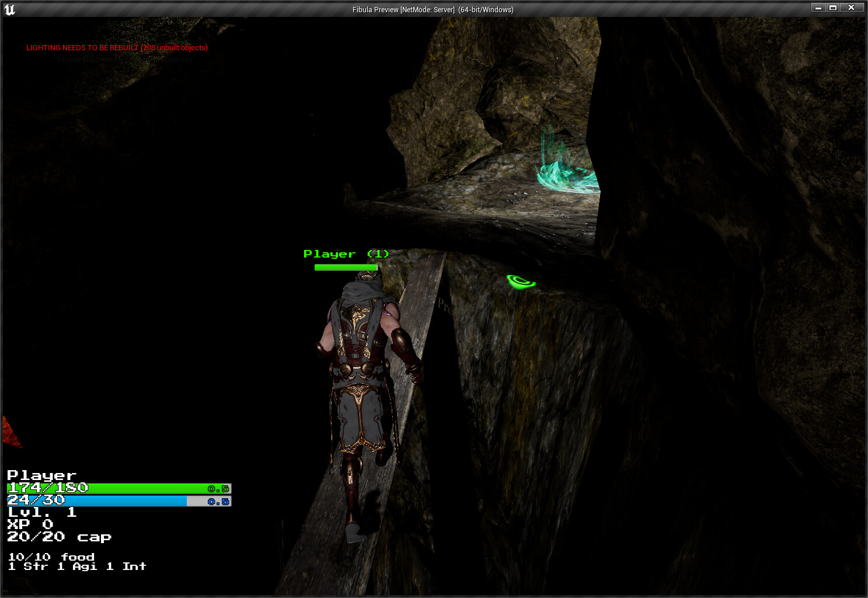Viewport: 868px width, 598px height.
Task: Click the LIGHTING NEEDS TO BE REBUILT warning
Action: click(x=116, y=47)
